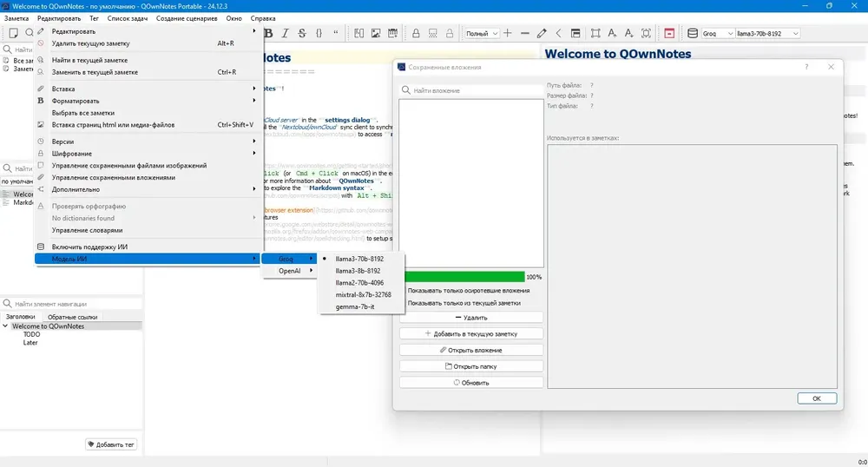Switch to the Обратные ссылки tab
The width and height of the screenshot is (868, 467).
(73, 317)
